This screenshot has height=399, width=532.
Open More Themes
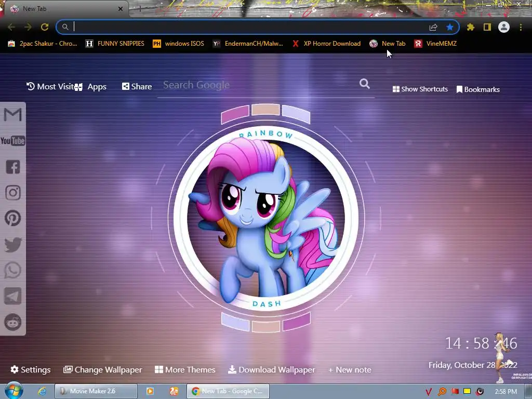(185, 369)
